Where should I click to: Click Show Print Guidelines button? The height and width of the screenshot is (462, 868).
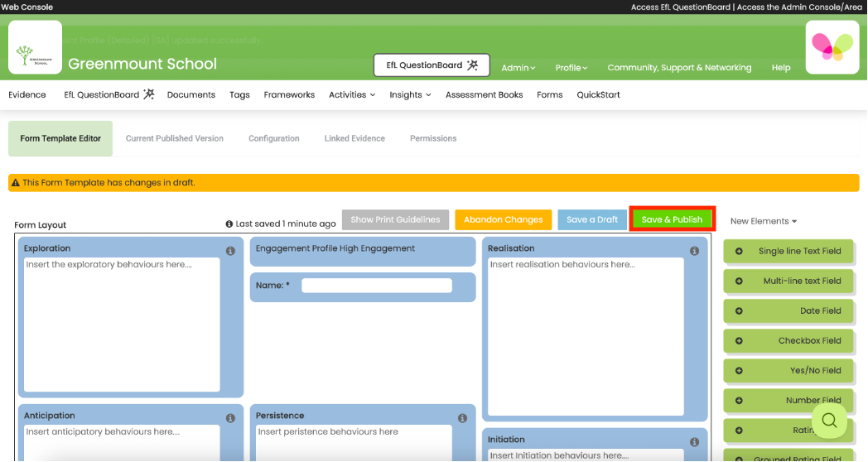395,219
